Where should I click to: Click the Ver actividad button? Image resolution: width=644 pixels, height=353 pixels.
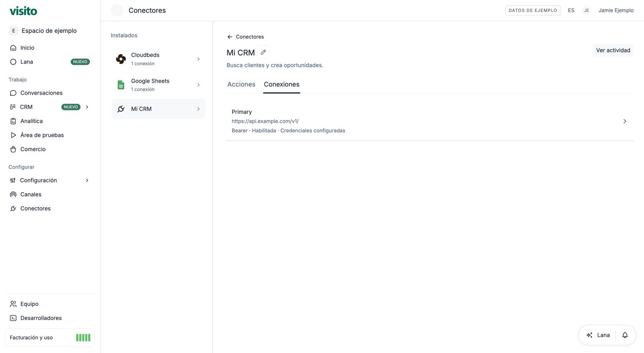(x=613, y=50)
